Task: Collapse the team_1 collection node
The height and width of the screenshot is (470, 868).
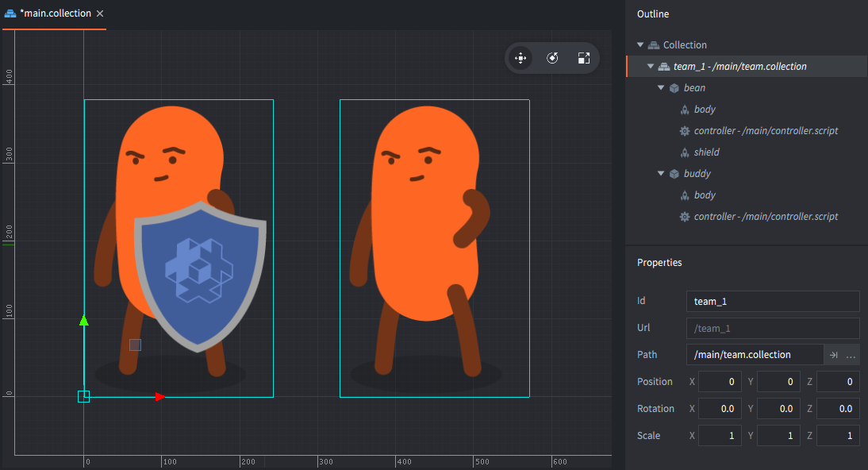Action: [x=651, y=67]
